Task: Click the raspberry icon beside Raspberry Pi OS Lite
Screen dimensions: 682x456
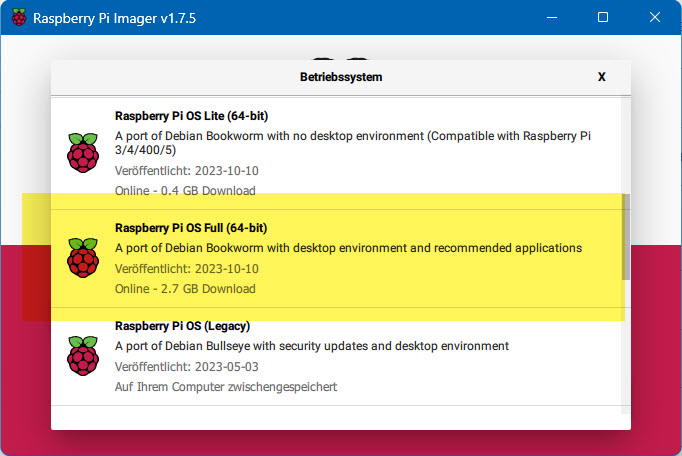Action: click(x=83, y=153)
